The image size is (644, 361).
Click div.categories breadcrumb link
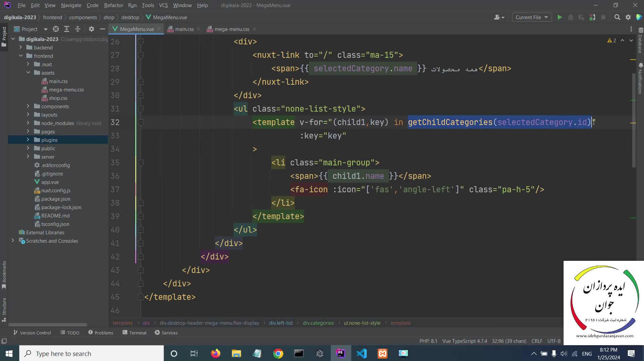coord(318,323)
